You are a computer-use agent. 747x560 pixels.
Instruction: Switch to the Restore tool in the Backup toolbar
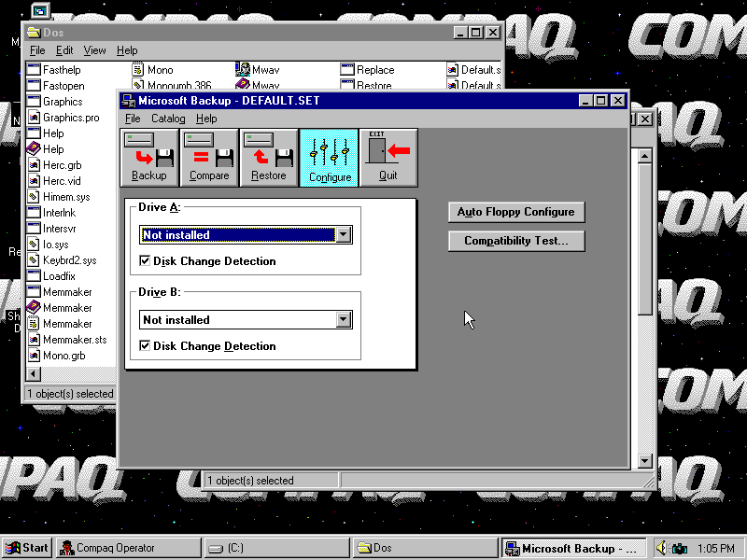tap(269, 158)
